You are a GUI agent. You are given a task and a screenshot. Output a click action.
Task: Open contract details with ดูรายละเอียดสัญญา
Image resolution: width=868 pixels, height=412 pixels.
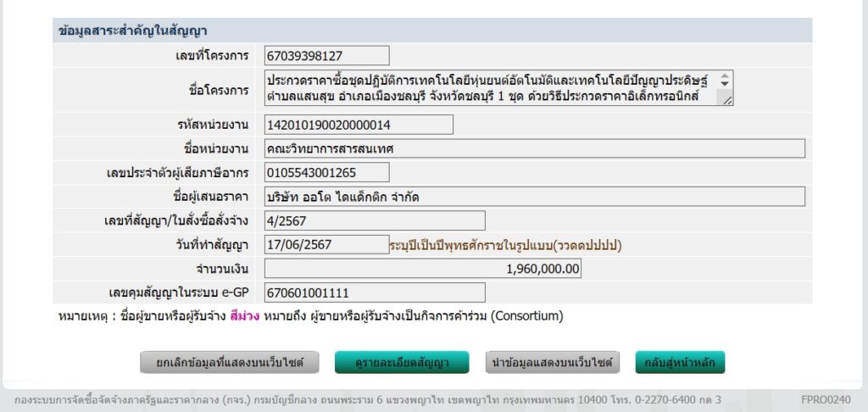tap(403, 363)
